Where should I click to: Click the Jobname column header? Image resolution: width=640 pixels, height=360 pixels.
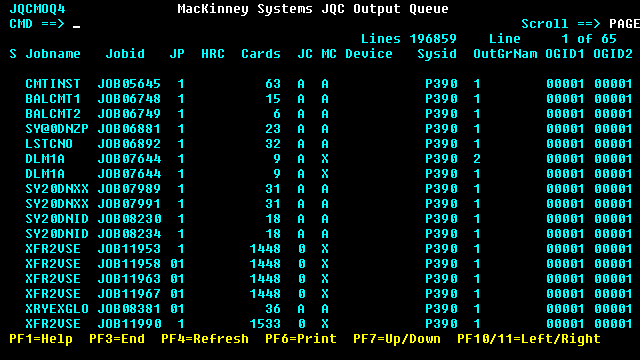tap(53, 54)
